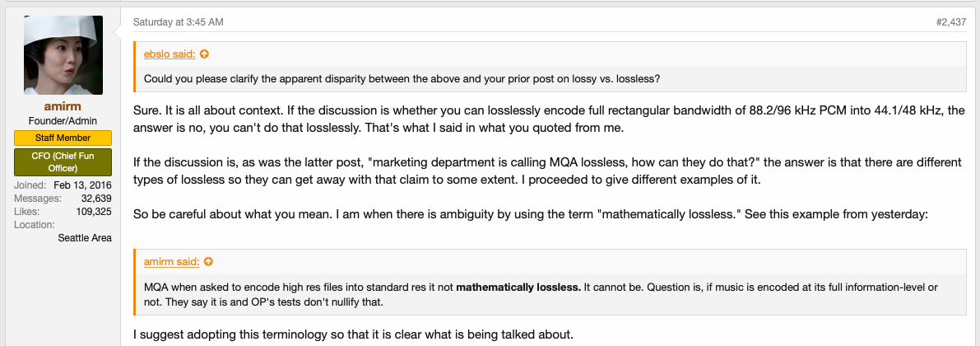Image resolution: width=980 pixels, height=346 pixels.
Task: Click the Founder/Admin user title
Action: [x=63, y=121]
